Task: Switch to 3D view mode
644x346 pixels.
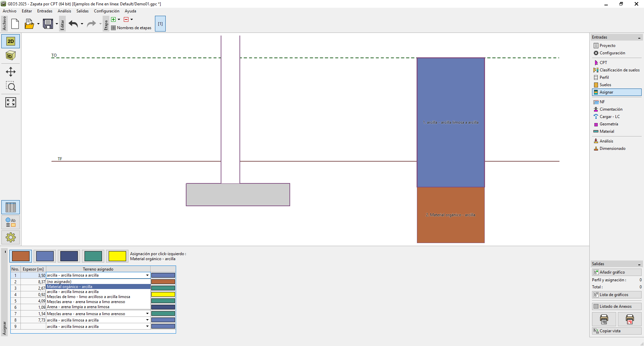Action: [x=11, y=56]
